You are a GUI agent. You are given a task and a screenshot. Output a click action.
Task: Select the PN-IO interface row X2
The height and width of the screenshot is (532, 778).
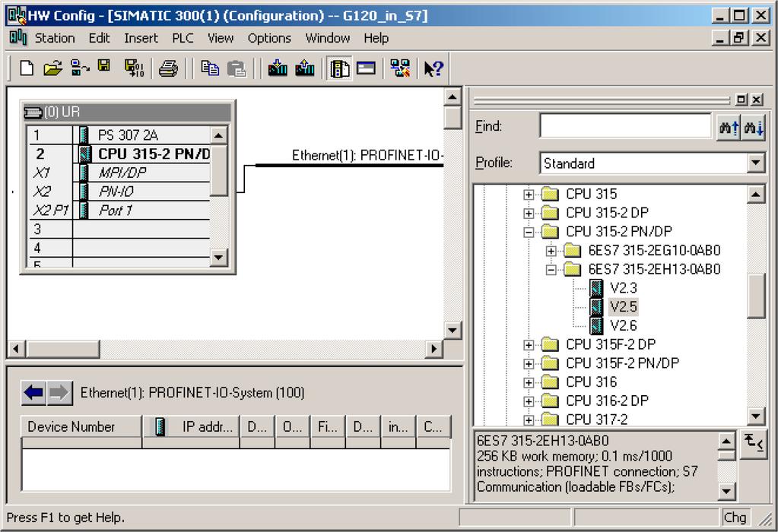coord(119,192)
